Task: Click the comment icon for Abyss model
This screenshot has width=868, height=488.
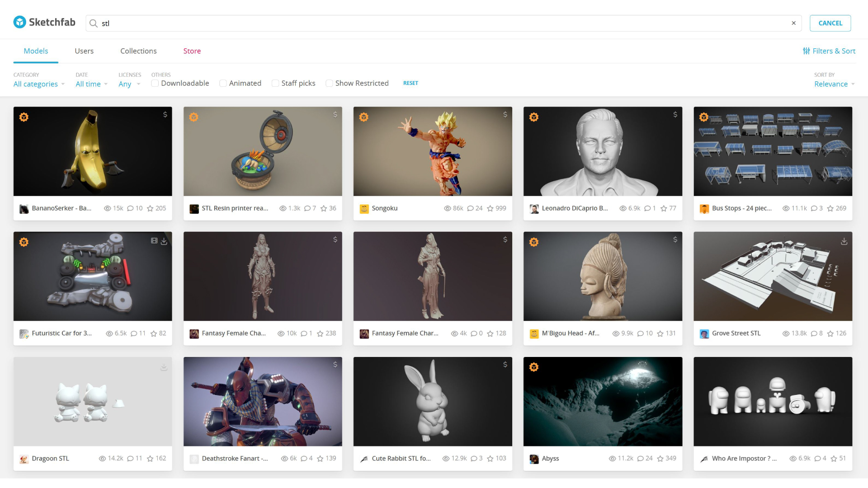Action: click(x=640, y=459)
